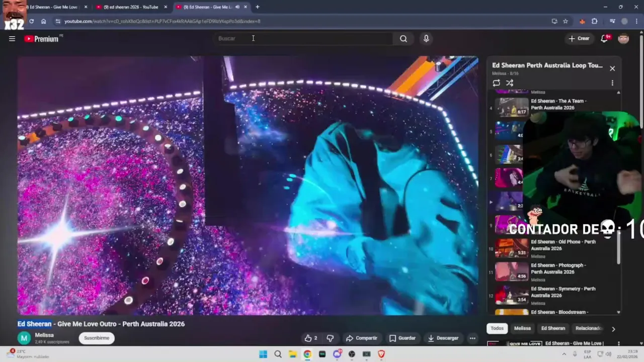This screenshot has width=644, height=362.
Task: Run search with the magnifier button
Action: click(404, 38)
